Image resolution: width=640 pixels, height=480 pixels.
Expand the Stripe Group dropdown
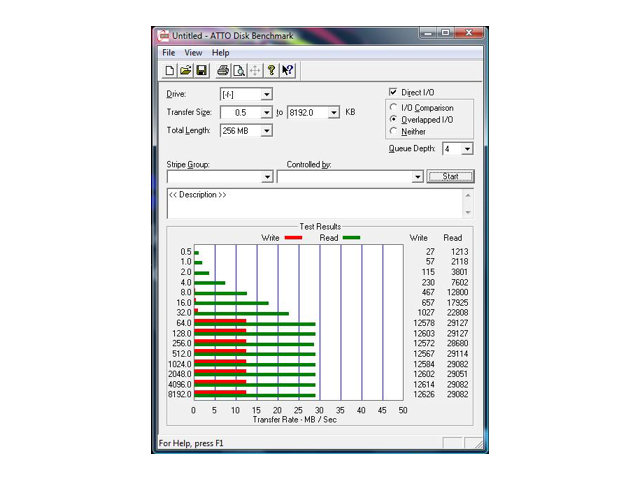[267, 177]
